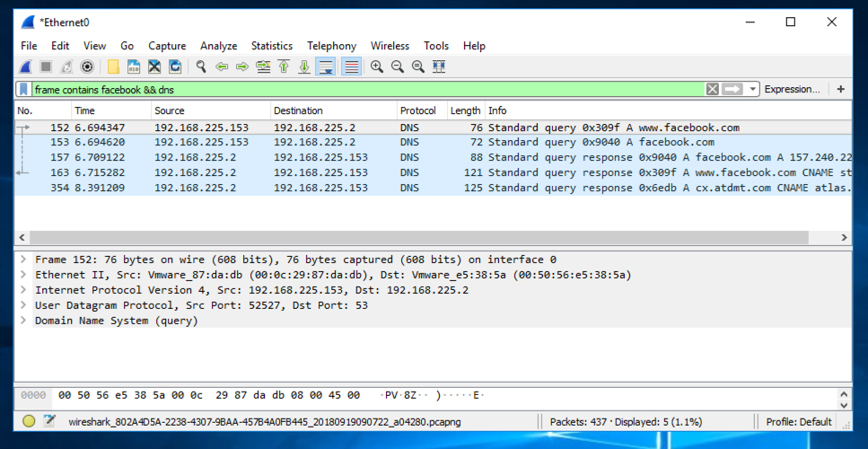Image resolution: width=868 pixels, height=449 pixels.
Task: Close this capture file from the toolbar
Action: click(x=153, y=67)
